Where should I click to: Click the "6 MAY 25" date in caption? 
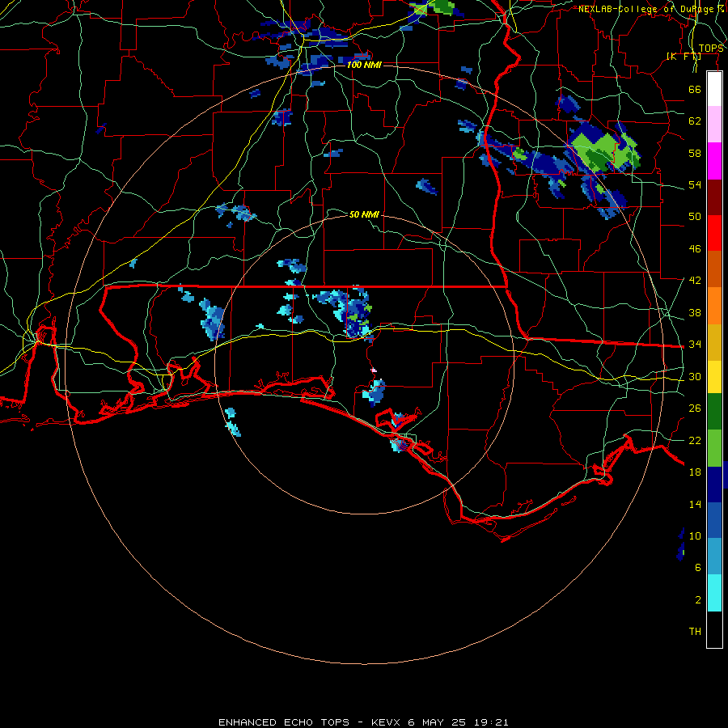tap(438, 722)
